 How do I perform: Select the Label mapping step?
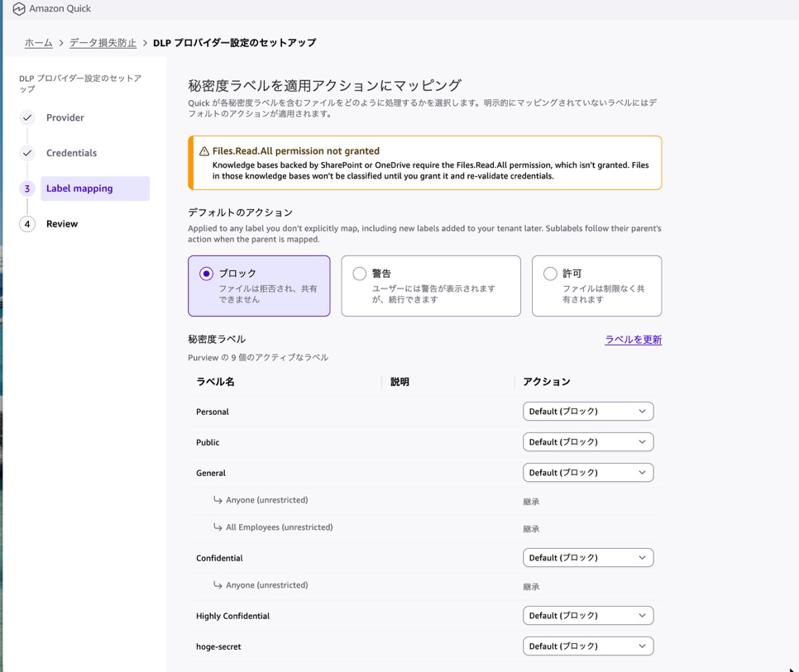point(95,188)
